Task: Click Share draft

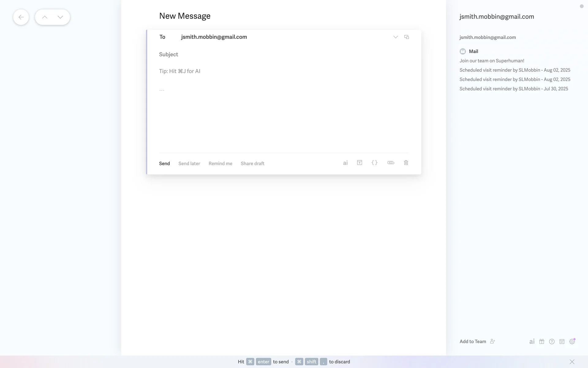Action: [252, 163]
